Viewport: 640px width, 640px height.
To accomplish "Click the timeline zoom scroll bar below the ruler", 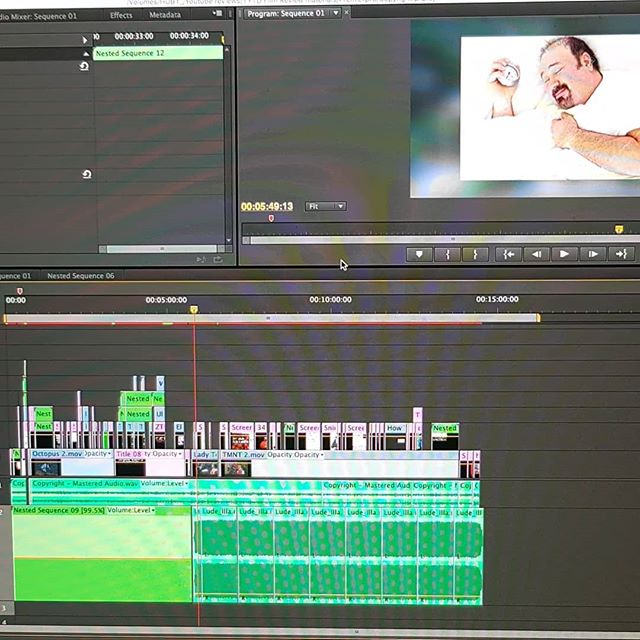I will point(270,319).
